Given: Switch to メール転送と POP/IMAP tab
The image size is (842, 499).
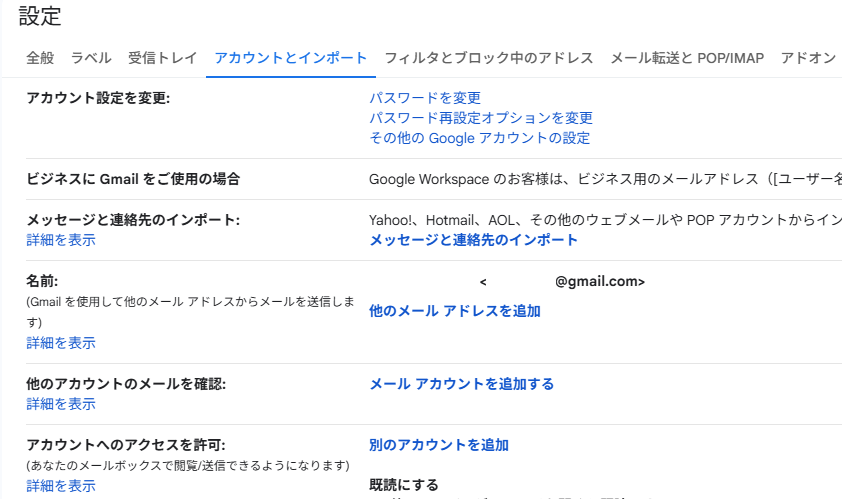Looking at the screenshot, I should click(687, 58).
